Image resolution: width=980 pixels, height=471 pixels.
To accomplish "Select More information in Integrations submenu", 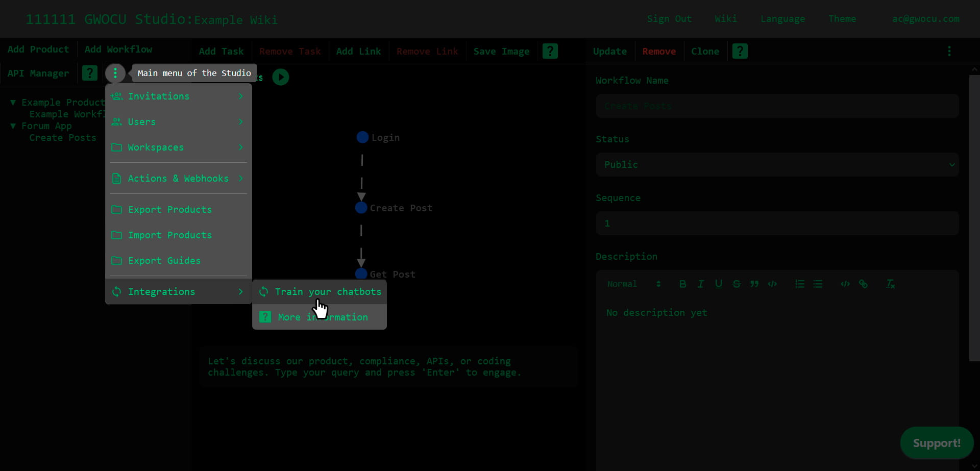I will [x=320, y=317].
